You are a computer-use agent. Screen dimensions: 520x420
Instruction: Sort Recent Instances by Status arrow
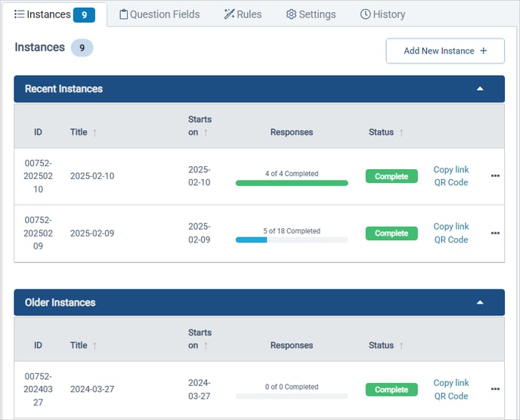(401, 132)
